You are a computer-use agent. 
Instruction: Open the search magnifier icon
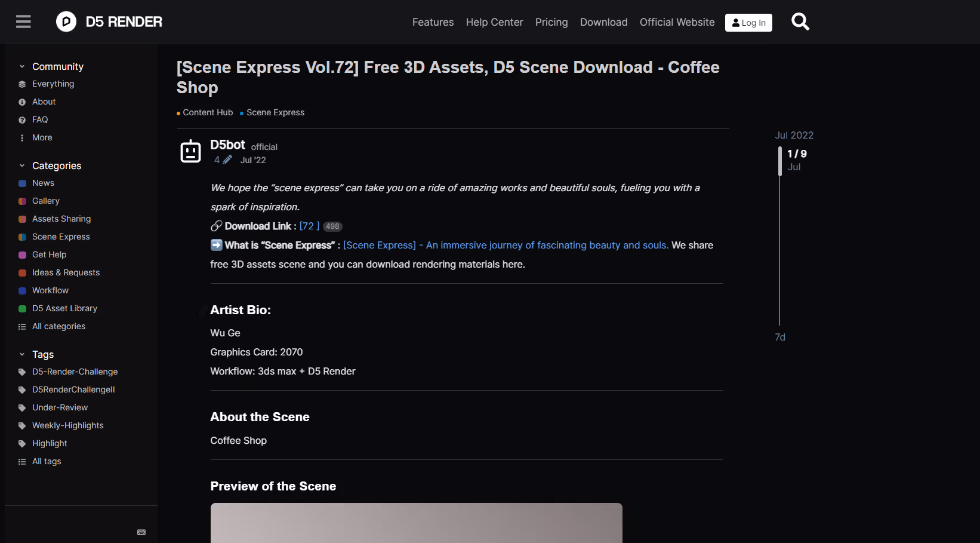(800, 22)
